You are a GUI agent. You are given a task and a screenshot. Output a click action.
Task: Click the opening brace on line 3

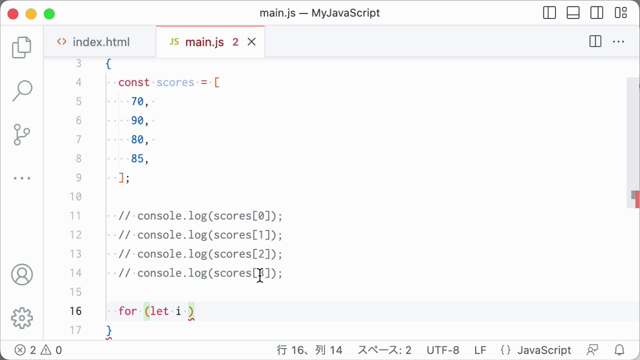[108, 64]
